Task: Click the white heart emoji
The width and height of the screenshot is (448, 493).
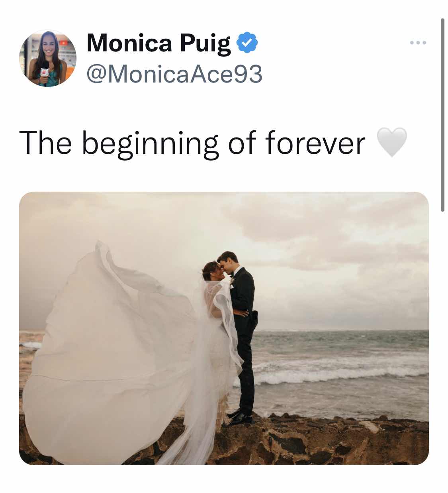Action: (392, 142)
